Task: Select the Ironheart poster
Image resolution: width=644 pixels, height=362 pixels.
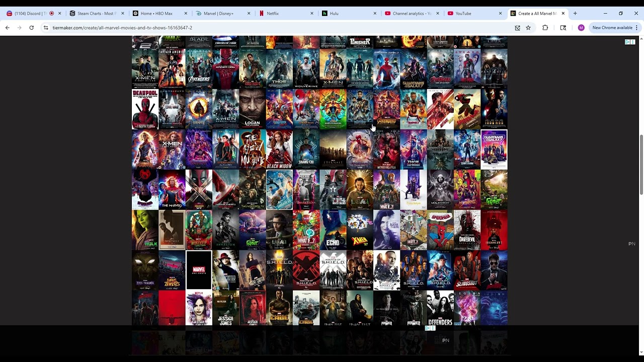Action: (x=494, y=230)
